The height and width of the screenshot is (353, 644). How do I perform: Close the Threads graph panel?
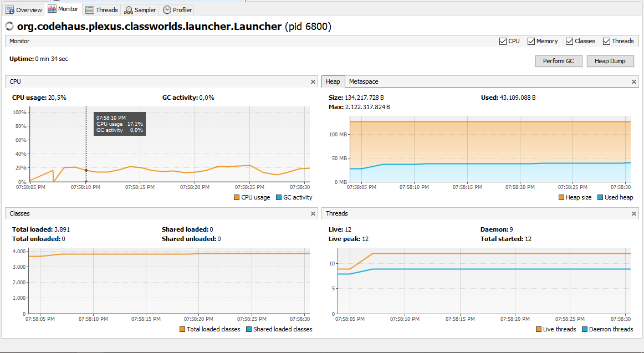633,213
